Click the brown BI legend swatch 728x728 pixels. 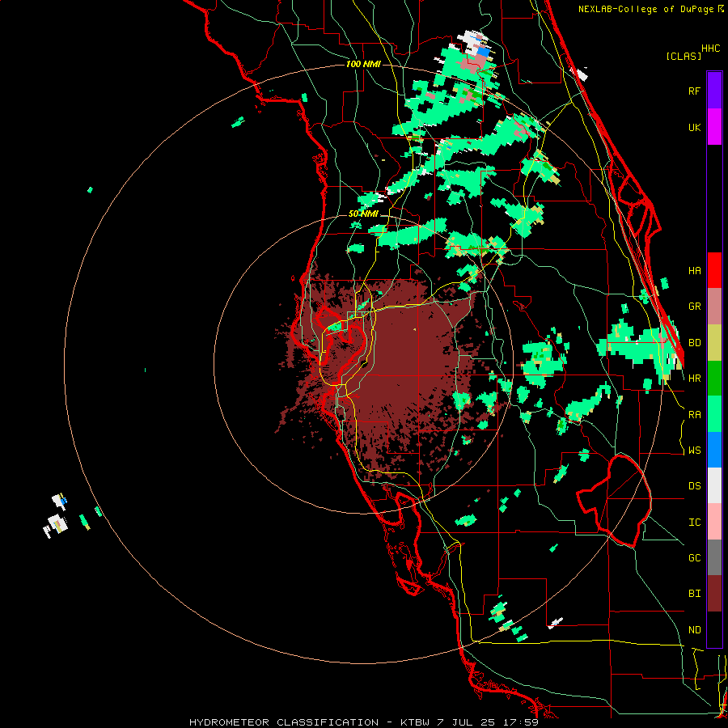(x=714, y=594)
